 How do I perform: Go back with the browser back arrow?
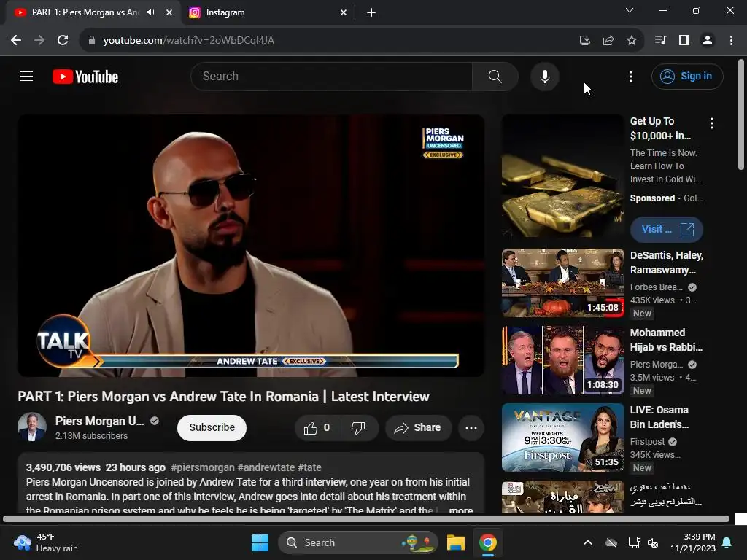pos(16,41)
